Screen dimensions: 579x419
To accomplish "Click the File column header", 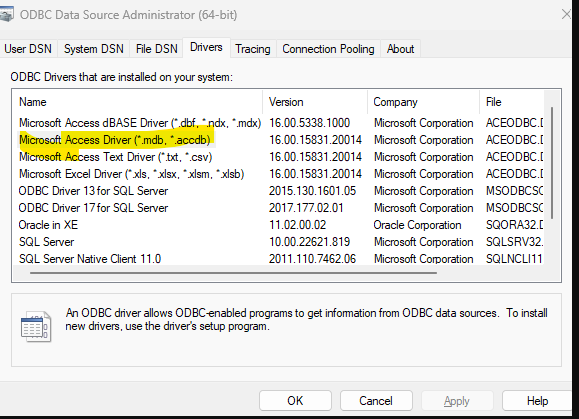I will [512, 102].
